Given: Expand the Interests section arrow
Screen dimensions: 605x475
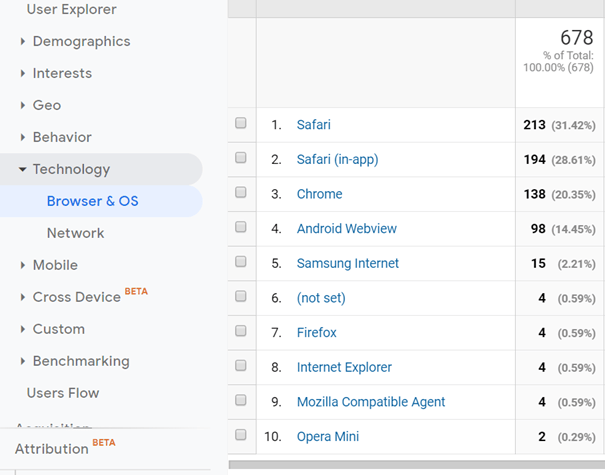Looking at the screenshot, I should pos(23,73).
